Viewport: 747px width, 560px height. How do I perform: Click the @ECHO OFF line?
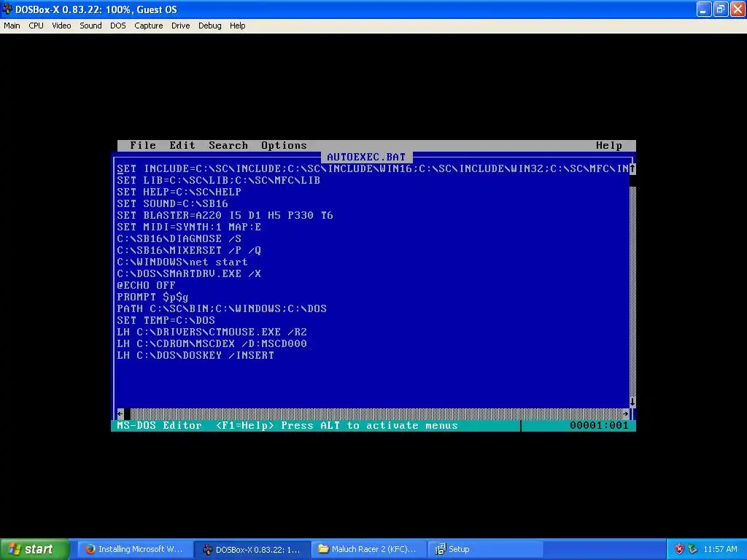click(146, 285)
